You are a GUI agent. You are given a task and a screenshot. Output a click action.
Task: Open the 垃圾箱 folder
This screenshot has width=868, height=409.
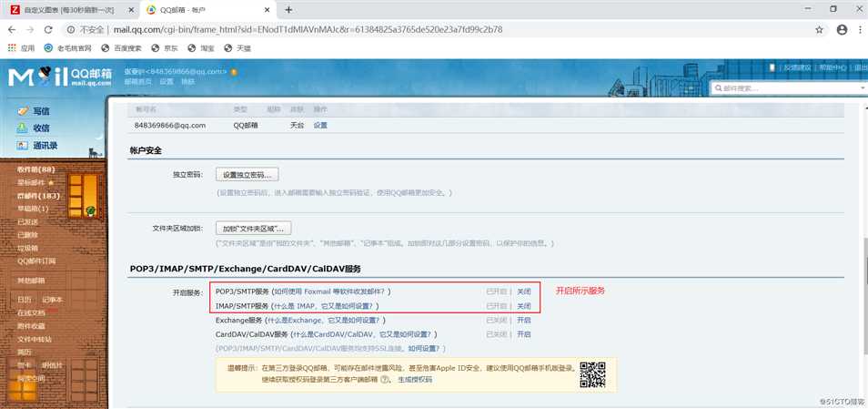pyautogui.click(x=27, y=248)
